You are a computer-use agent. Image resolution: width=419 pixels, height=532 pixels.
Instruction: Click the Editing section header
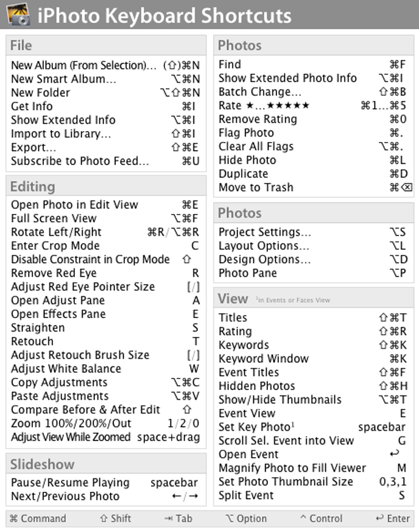pos(33,186)
